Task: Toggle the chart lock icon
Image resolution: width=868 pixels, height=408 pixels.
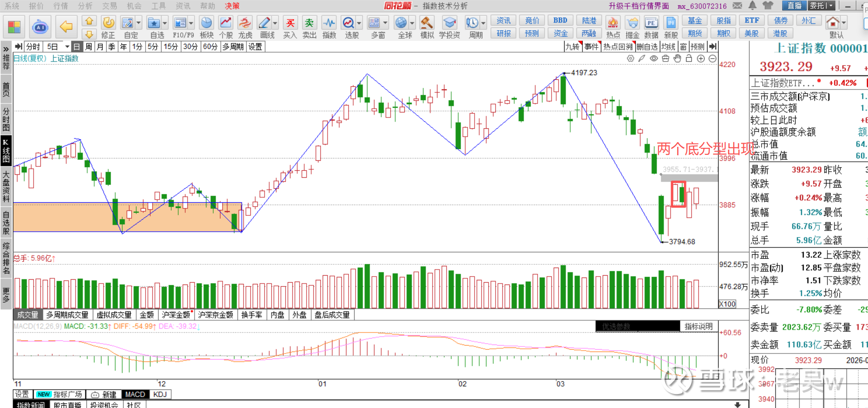Action: tap(689, 58)
